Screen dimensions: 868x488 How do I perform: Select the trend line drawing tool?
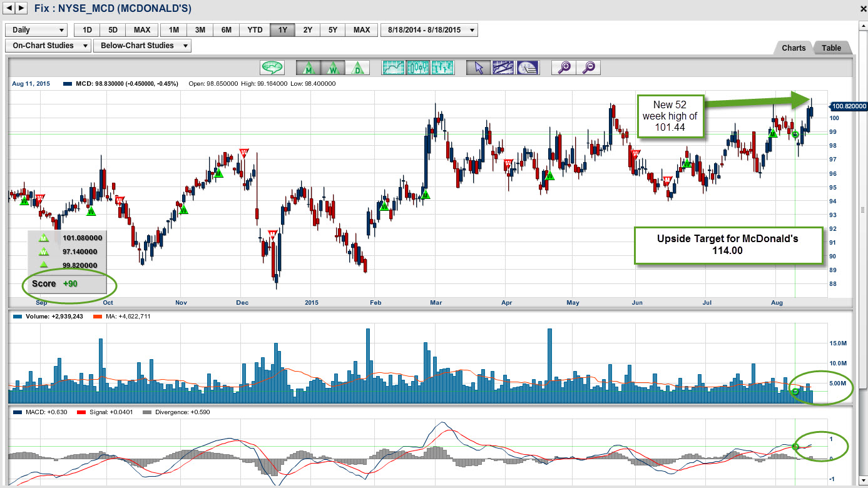point(503,68)
